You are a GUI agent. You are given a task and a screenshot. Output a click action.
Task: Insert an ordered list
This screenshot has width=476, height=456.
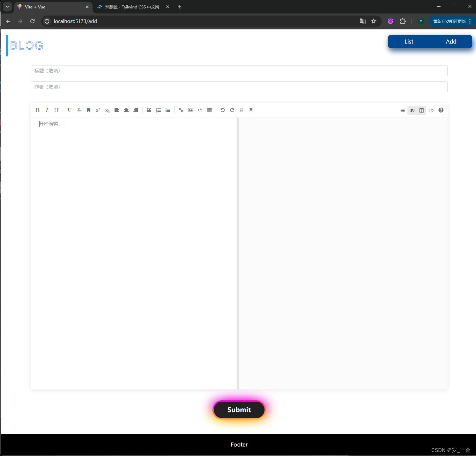coord(158,110)
